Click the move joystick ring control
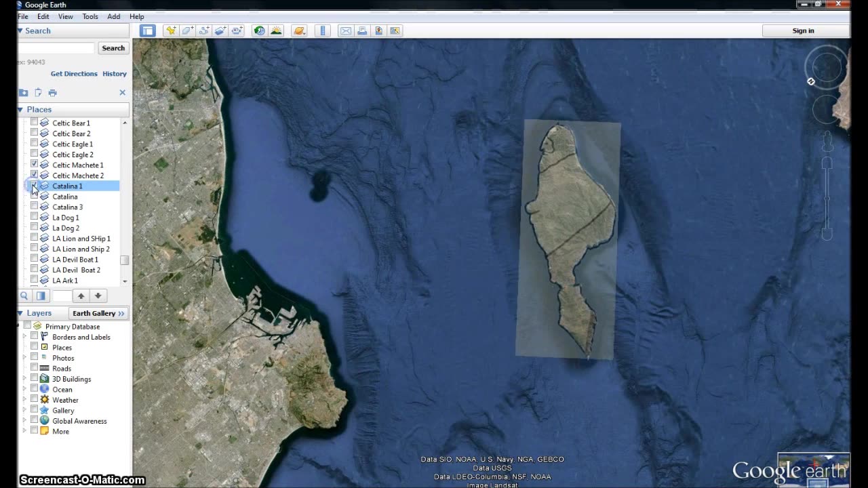The image size is (868, 488). pos(827,109)
